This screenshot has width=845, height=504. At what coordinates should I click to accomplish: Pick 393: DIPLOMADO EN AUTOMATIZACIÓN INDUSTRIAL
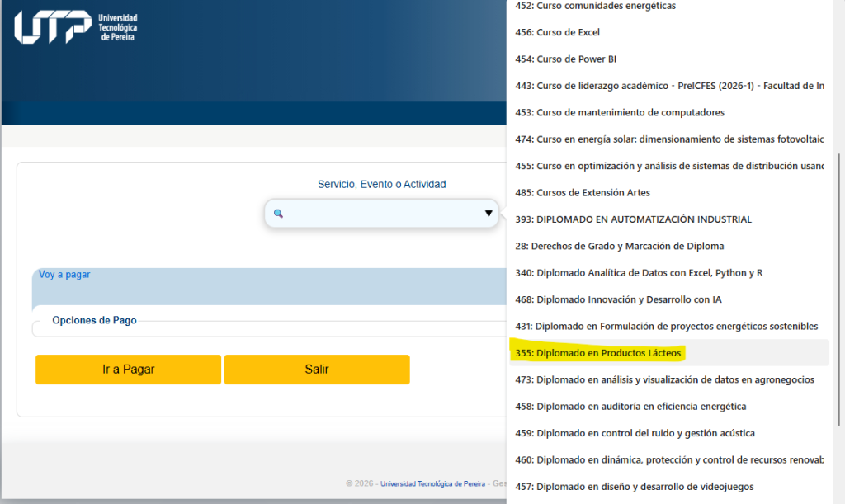(633, 219)
